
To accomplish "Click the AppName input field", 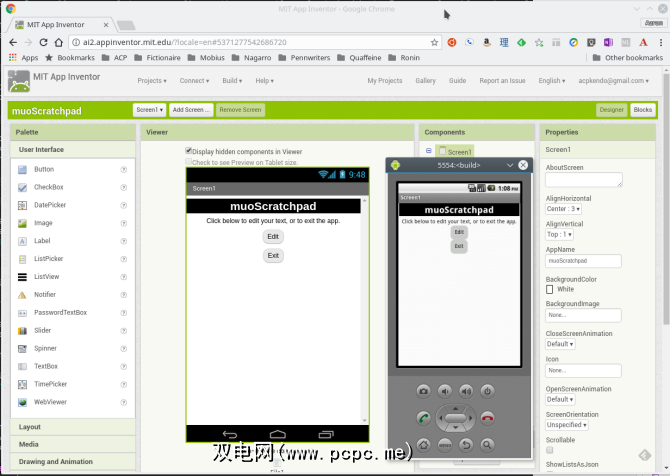I will coord(583,261).
